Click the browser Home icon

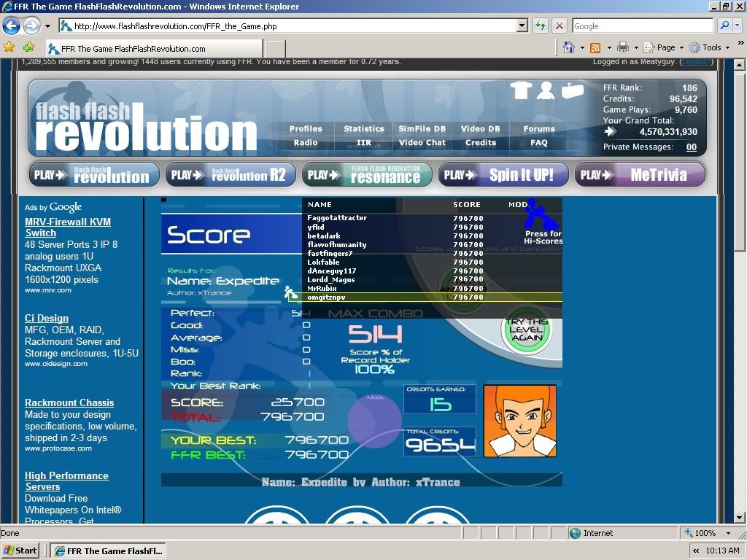point(569,47)
